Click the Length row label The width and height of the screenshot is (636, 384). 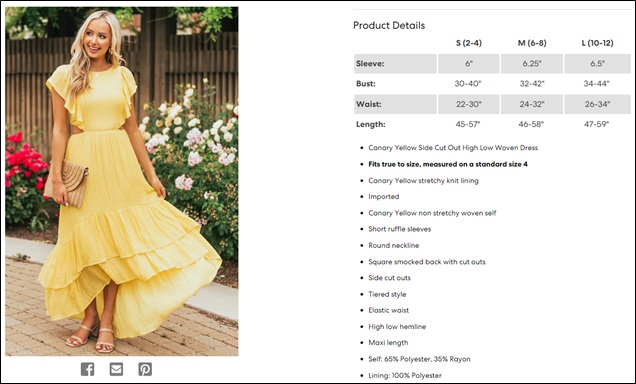[395, 124]
